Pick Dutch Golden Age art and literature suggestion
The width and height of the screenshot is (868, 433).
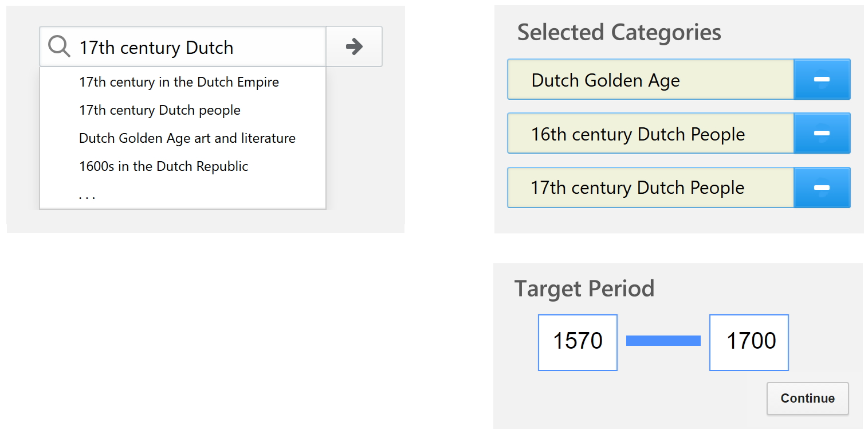coord(187,138)
